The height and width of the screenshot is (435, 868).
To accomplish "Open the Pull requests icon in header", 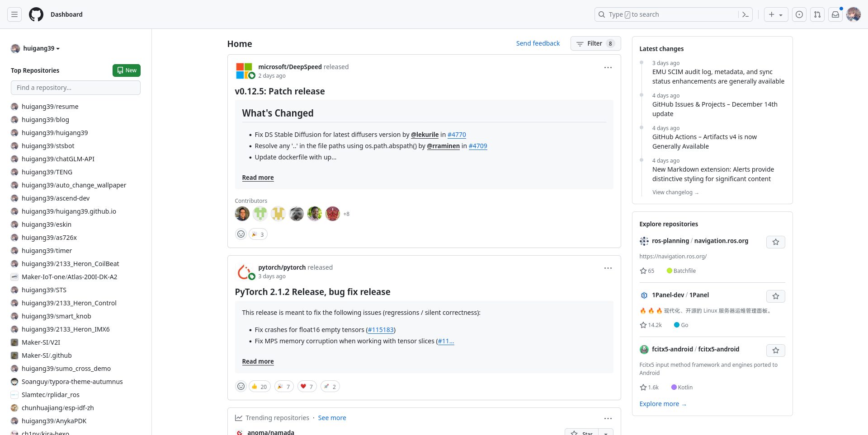I will click(817, 14).
